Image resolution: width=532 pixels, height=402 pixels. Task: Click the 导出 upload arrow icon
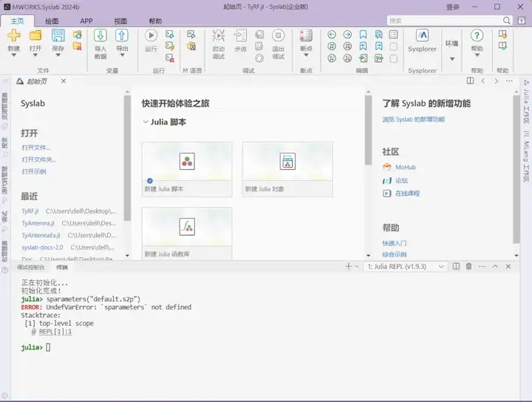122,35
